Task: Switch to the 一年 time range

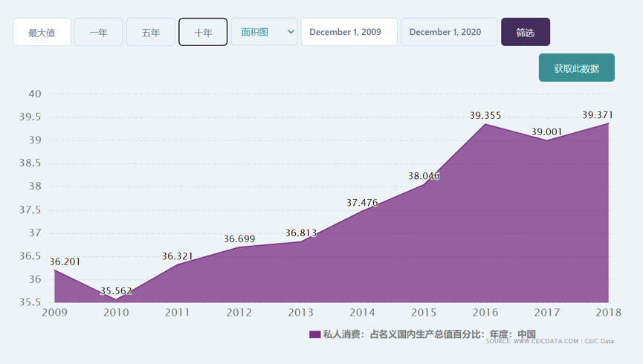Action: (x=98, y=33)
